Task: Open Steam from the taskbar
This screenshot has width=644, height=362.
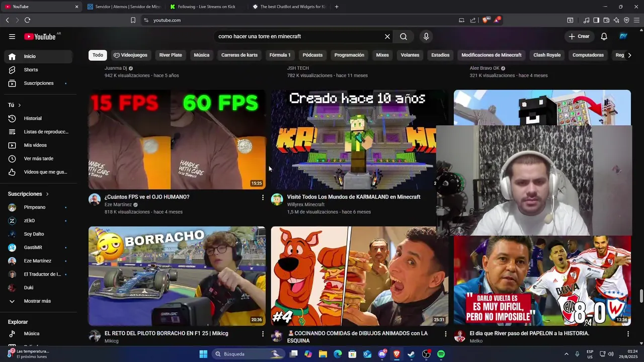Action: 411,354
